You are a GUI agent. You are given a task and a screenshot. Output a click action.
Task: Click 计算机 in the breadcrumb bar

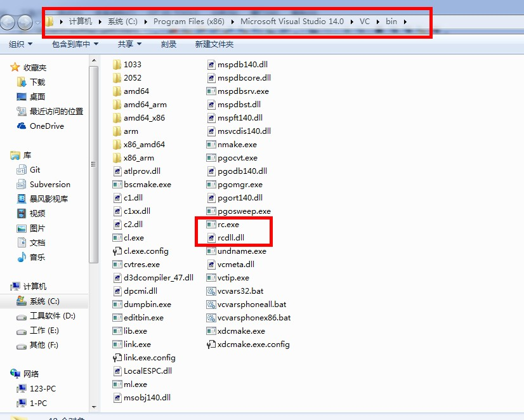pyautogui.click(x=79, y=21)
